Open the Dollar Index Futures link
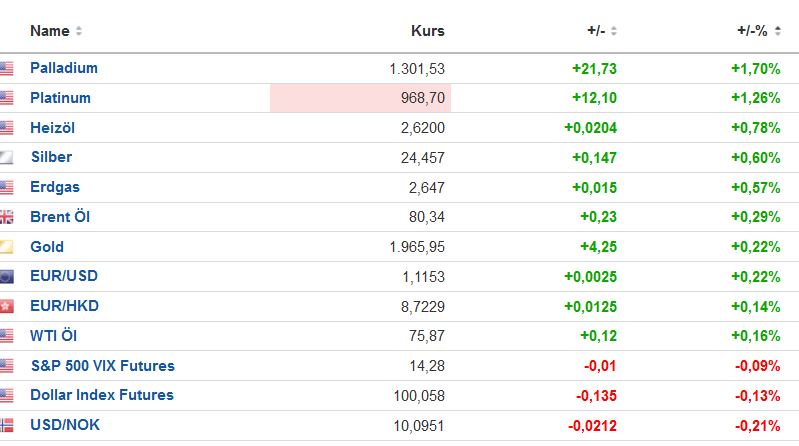Viewport: 799px width, 446px height. pos(101,395)
